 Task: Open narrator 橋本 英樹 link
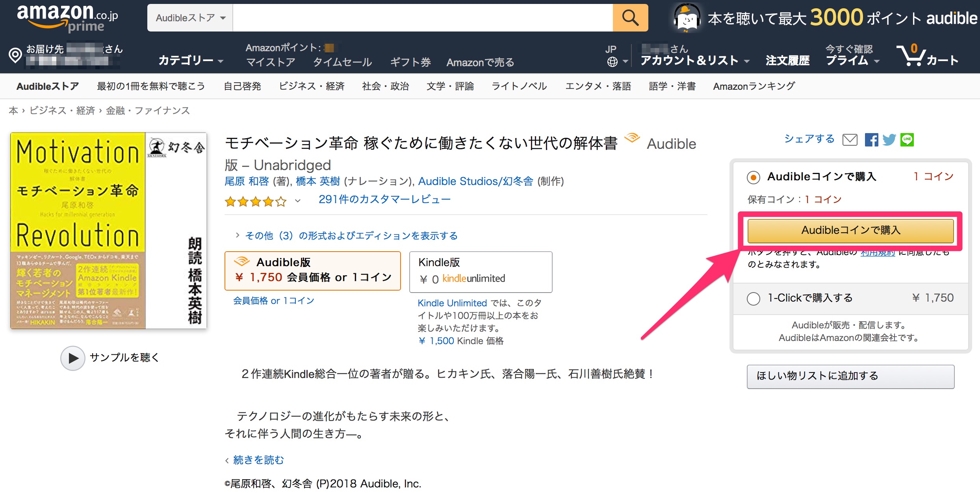[318, 181]
